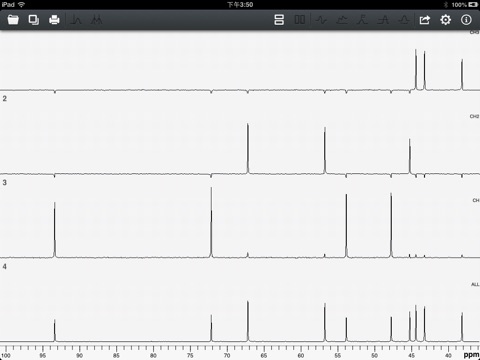Screen dimensions: 480x360
Task: Select spectrum row labeled 2
Action: 5,99
